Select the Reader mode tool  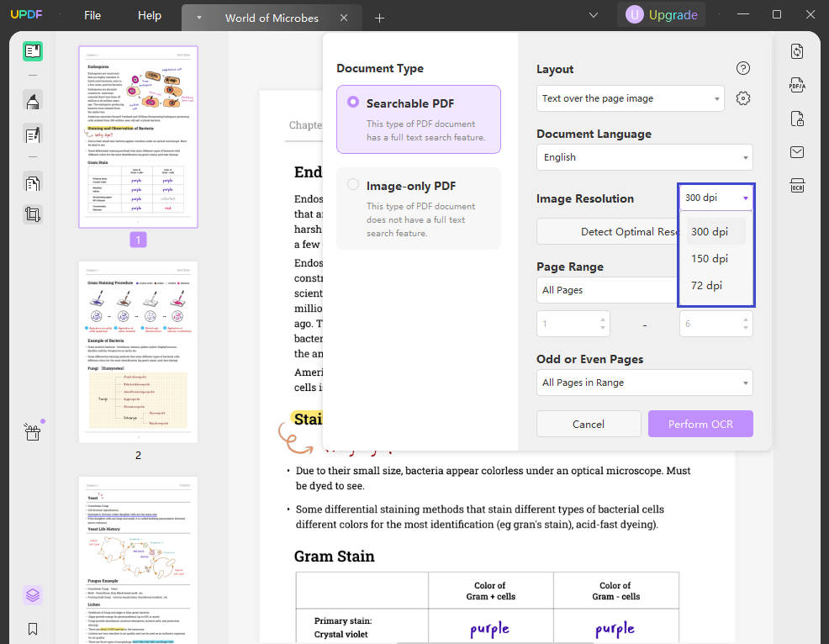[x=32, y=50]
